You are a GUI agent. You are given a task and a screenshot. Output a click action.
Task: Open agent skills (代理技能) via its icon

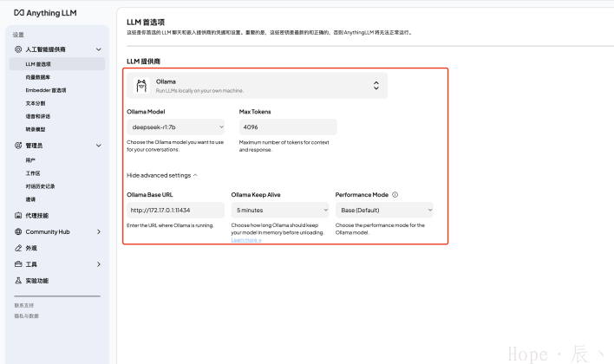(x=18, y=215)
